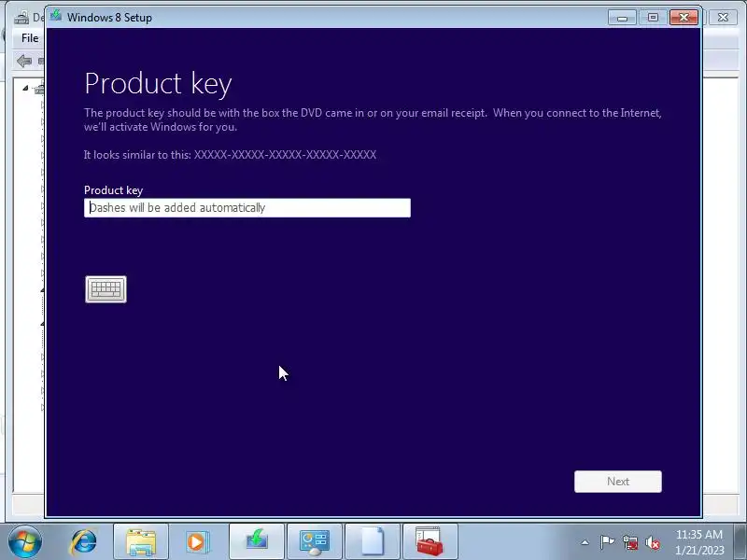Click the Next button
The image size is (747, 560).
[618, 482]
